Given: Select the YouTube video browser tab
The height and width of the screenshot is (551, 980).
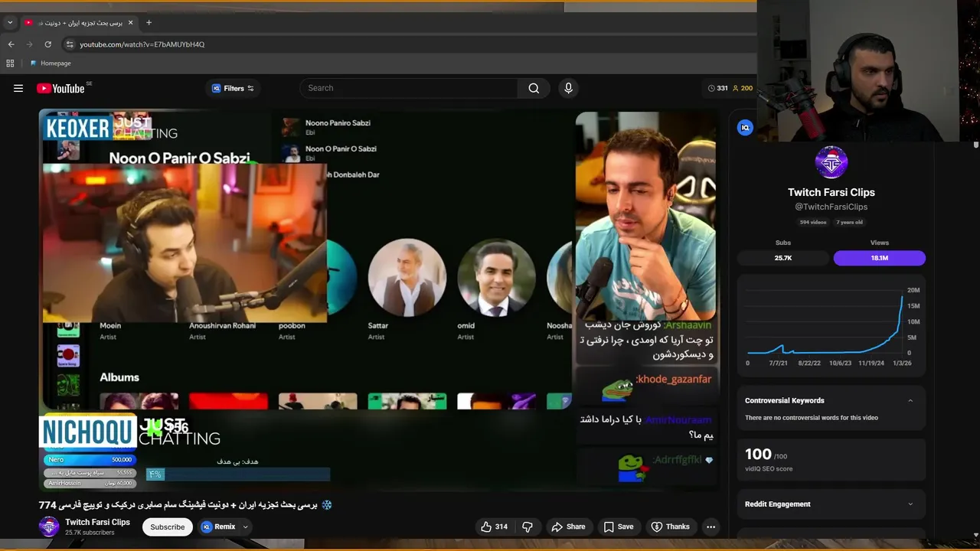Looking at the screenshot, I should [x=79, y=23].
